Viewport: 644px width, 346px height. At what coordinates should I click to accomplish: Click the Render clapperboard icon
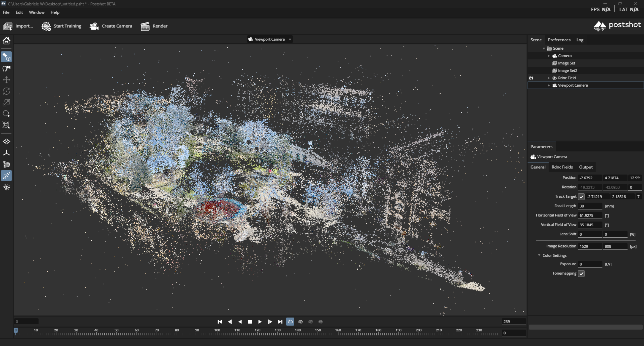click(x=145, y=26)
